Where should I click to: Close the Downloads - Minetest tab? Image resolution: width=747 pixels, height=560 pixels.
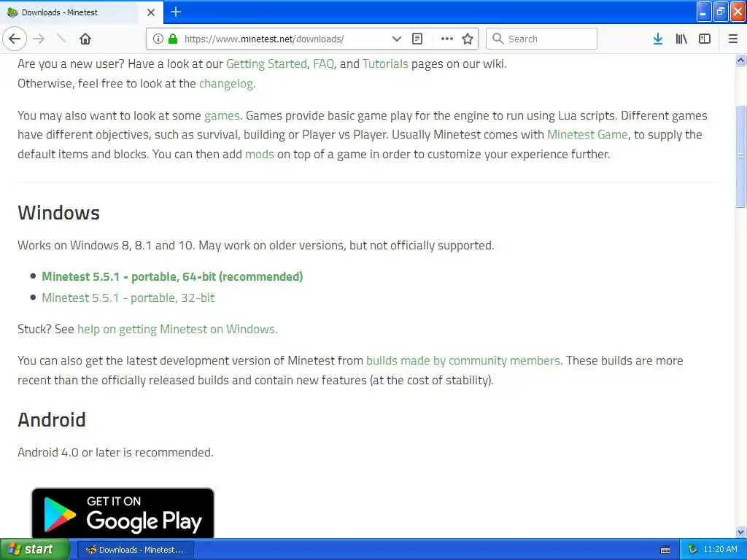150,12
